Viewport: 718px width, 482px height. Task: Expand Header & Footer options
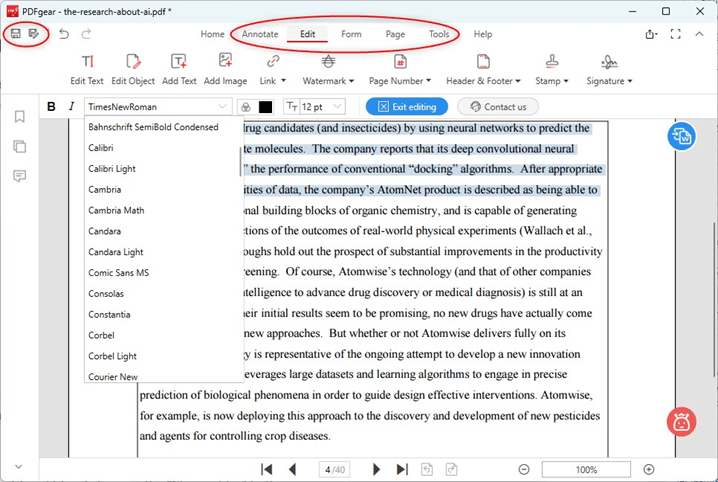pos(484,69)
